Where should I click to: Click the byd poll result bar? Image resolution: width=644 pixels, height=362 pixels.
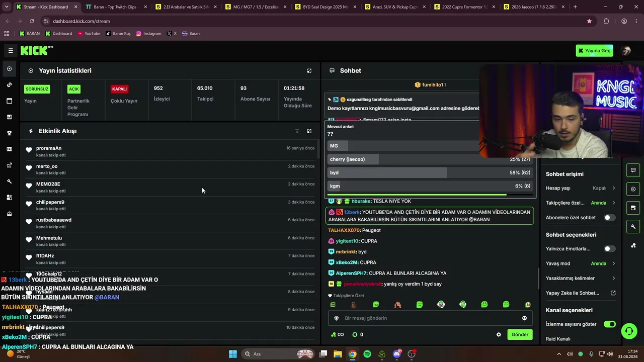pyautogui.click(x=430, y=172)
